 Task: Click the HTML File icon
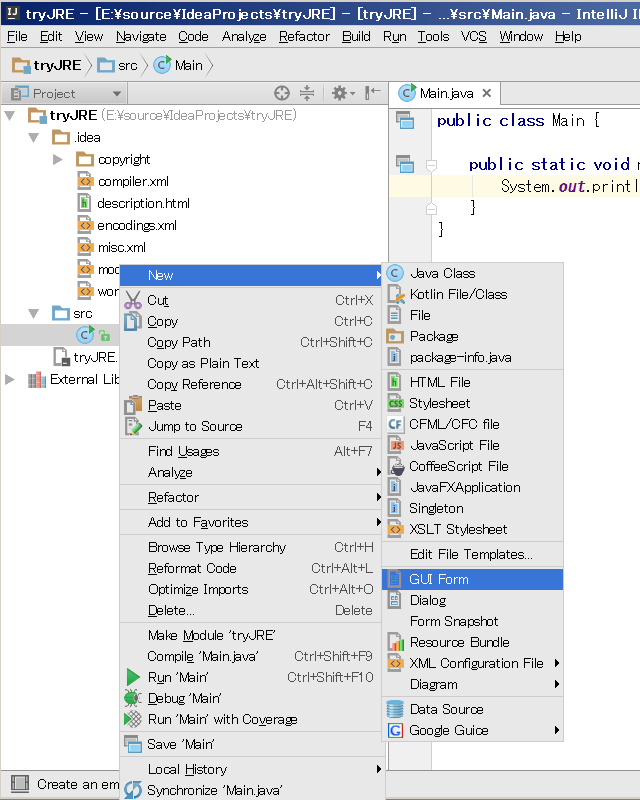(x=394, y=382)
